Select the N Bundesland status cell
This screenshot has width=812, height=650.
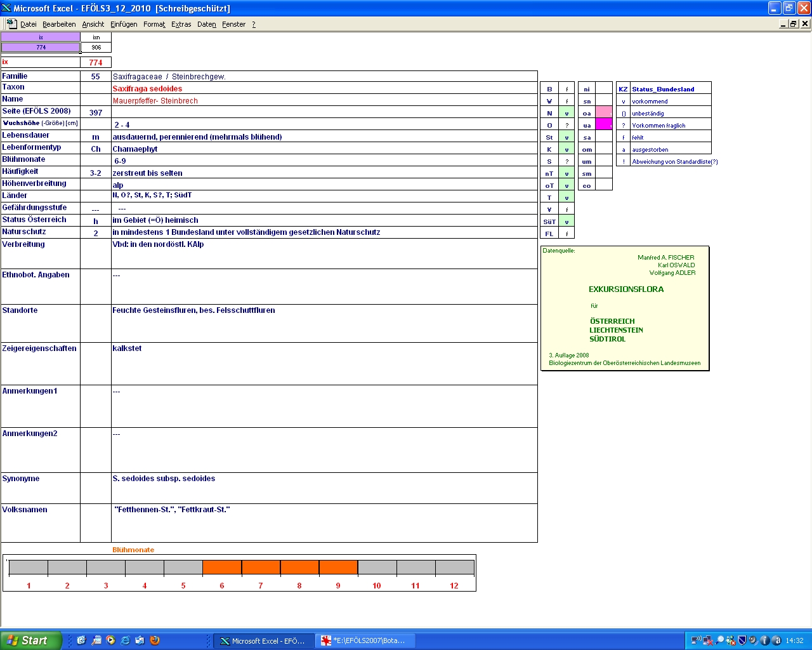point(566,113)
